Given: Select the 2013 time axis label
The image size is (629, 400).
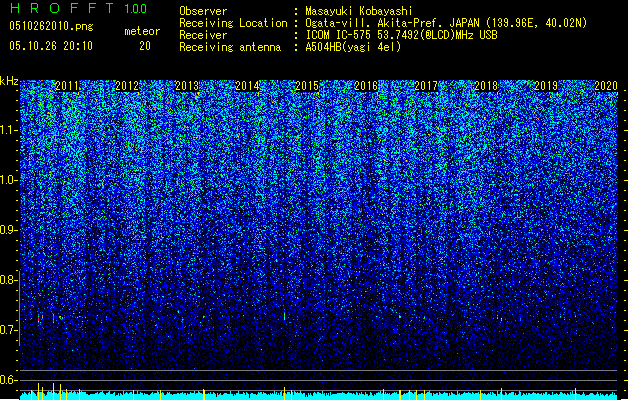Looking at the screenshot, I should click(x=187, y=86).
